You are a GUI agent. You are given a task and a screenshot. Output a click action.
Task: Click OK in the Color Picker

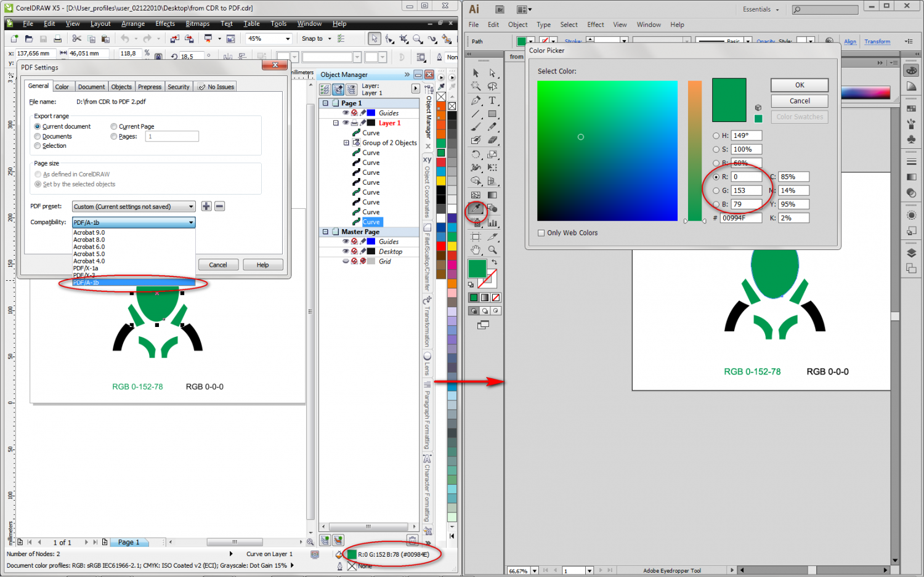tap(799, 85)
